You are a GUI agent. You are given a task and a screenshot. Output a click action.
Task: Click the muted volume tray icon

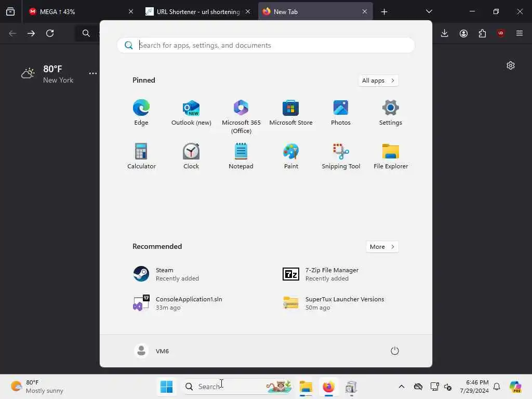(447, 387)
